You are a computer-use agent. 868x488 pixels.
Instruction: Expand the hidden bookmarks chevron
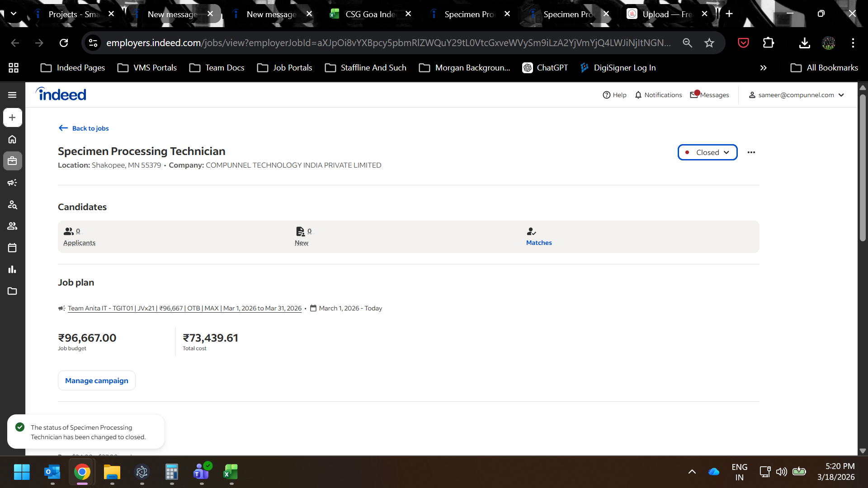tap(763, 68)
